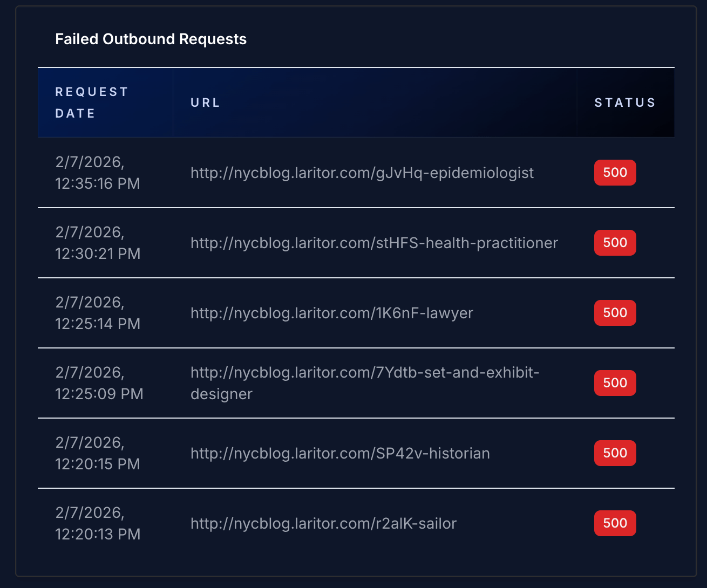Image resolution: width=707 pixels, height=588 pixels.
Task: Click the Failed Outbound Requests title
Action: pos(151,39)
